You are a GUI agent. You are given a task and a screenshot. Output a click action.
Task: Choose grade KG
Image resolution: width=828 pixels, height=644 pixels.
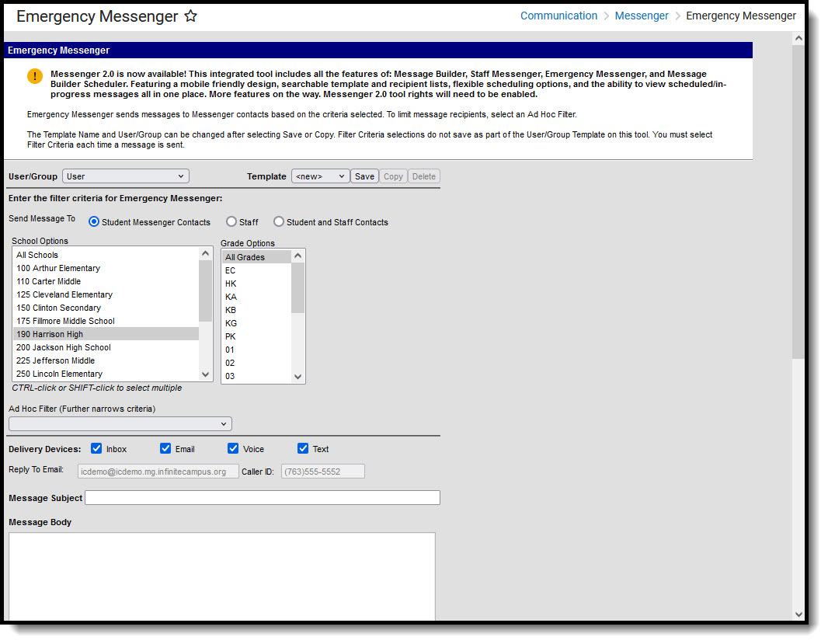click(256, 323)
